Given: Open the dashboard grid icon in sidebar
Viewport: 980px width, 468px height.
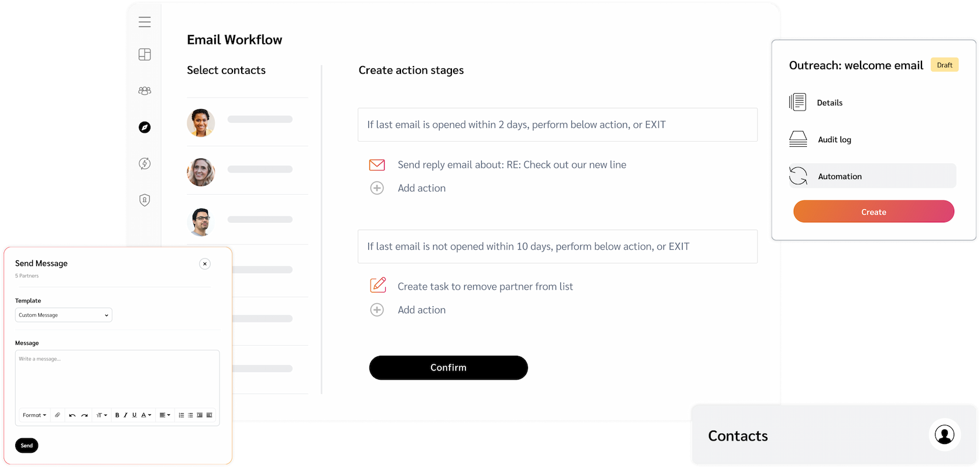Looking at the screenshot, I should [x=145, y=54].
